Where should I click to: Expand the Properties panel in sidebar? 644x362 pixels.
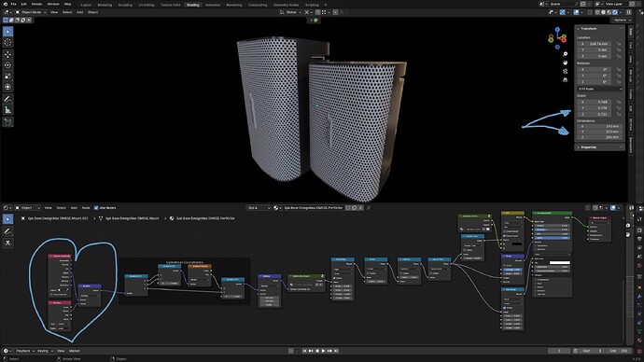pos(589,146)
